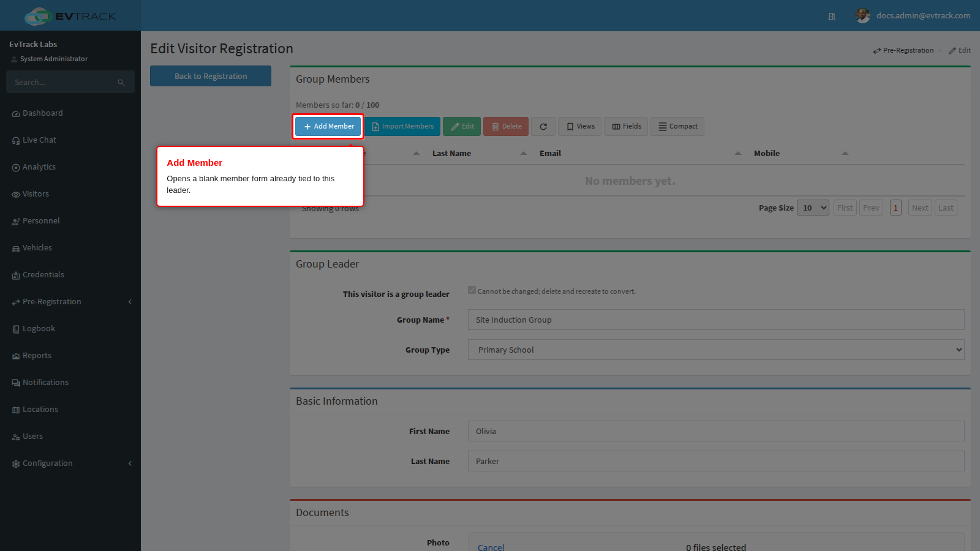Toggle the group leader checkbox
This screenshot has height=551, width=980.
472,290
